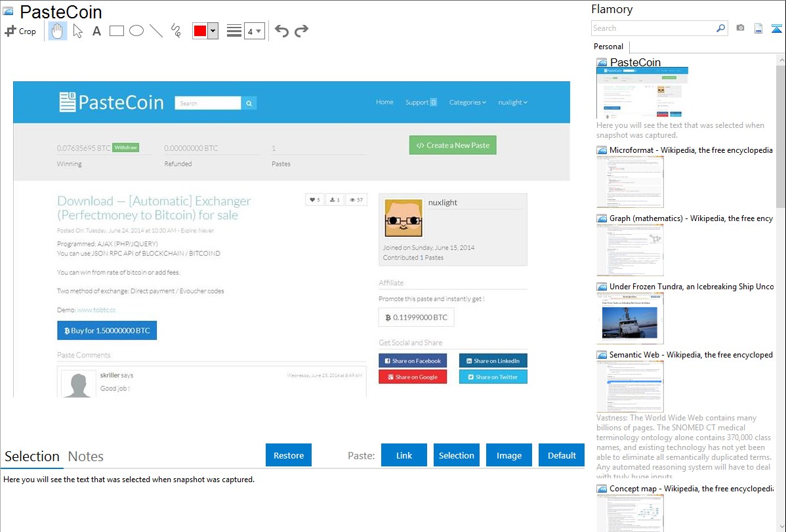Switch to the Selection tab
The width and height of the screenshot is (786, 532).
32,457
